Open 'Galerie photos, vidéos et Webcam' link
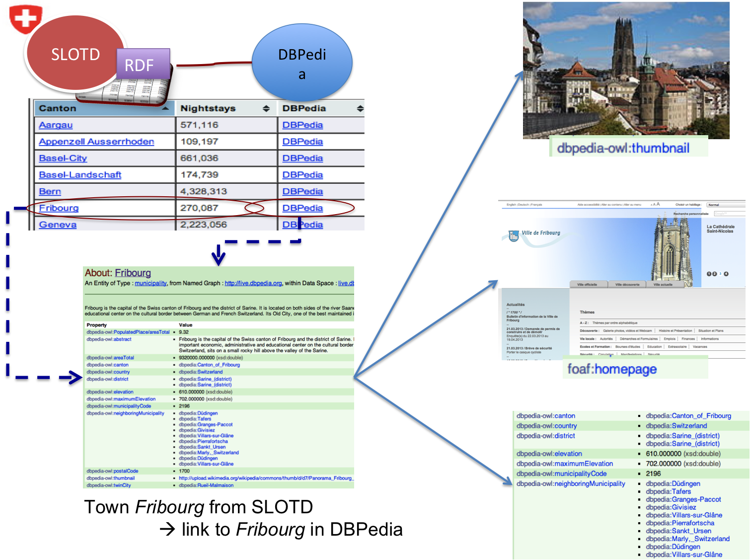750x560 pixels. [627, 331]
